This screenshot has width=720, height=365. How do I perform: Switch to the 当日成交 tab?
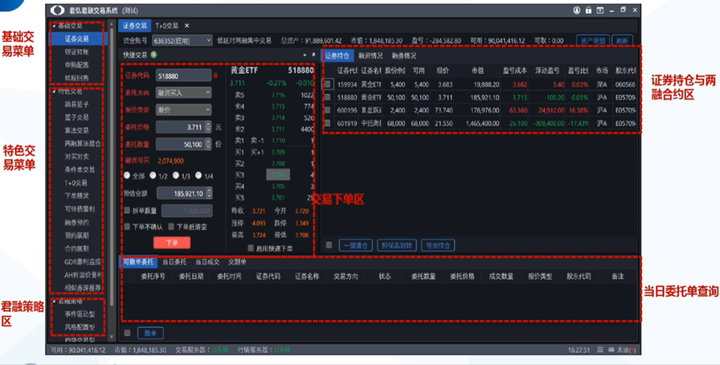(207, 262)
